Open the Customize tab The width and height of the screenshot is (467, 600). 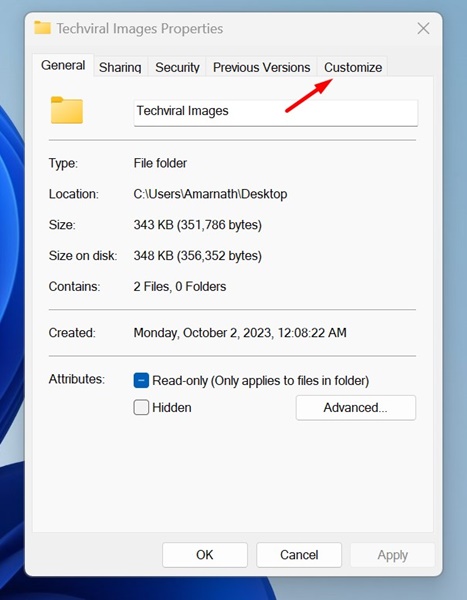tap(353, 67)
